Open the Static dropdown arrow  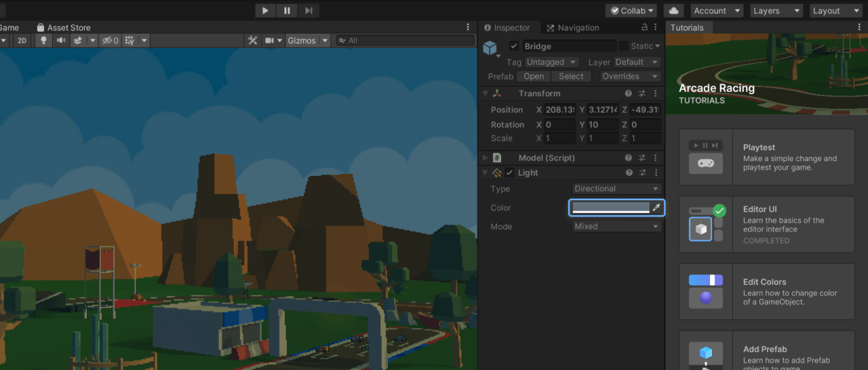657,46
